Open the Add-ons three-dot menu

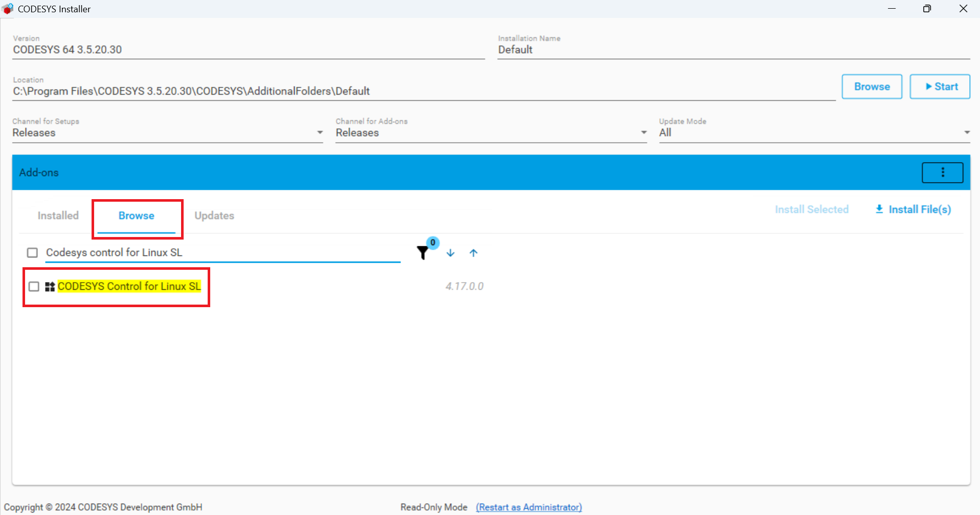(942, 173)
